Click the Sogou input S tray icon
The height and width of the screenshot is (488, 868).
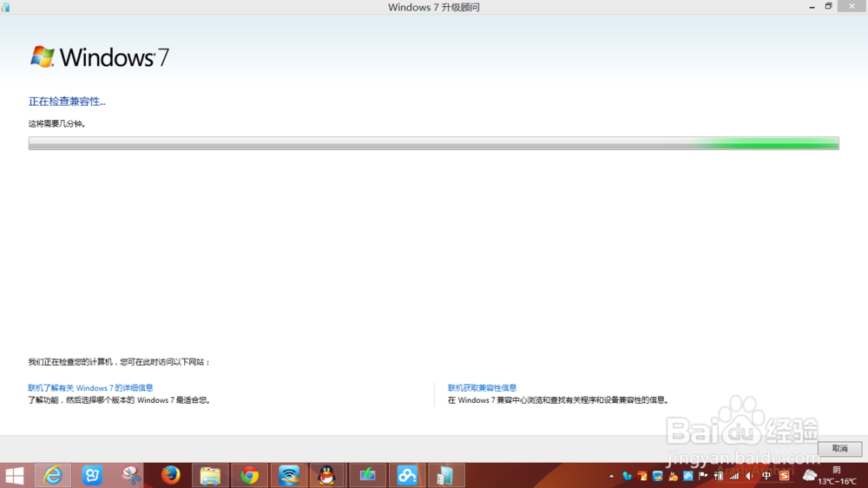click(785, 476)
